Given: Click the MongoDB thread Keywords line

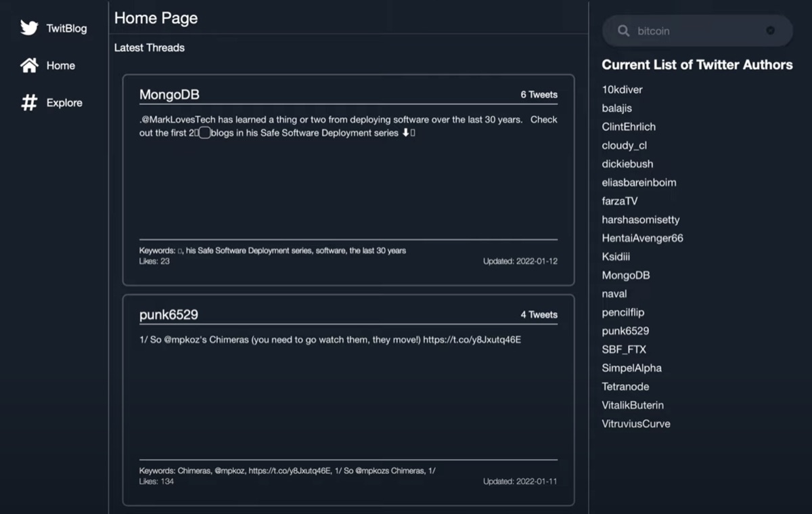Looking at the screenshot, I should coord(273,251).
